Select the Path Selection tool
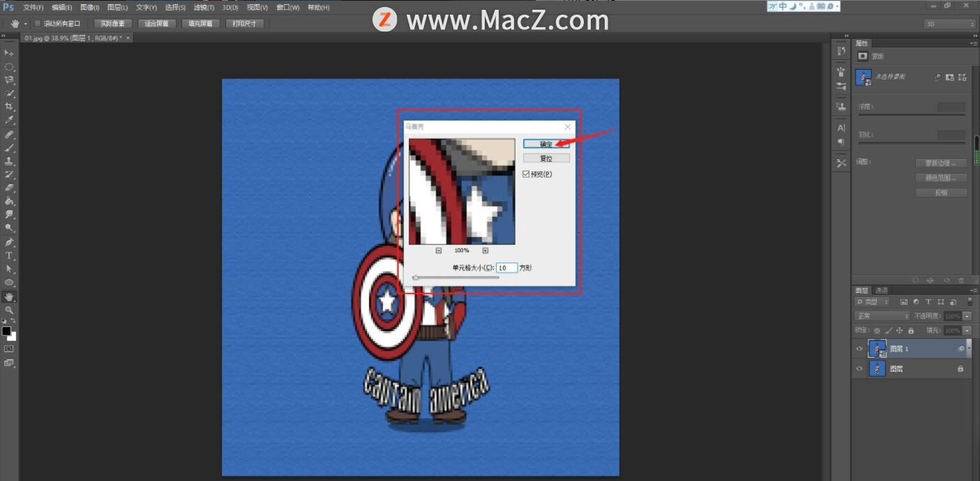The width and height of the screenshot is (980, 481). point(9,268)
